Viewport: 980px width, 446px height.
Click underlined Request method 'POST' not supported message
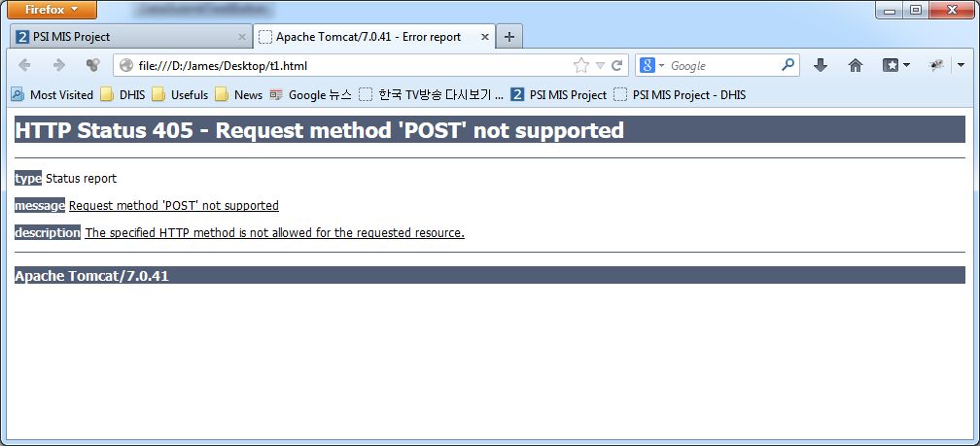point(174,206)
